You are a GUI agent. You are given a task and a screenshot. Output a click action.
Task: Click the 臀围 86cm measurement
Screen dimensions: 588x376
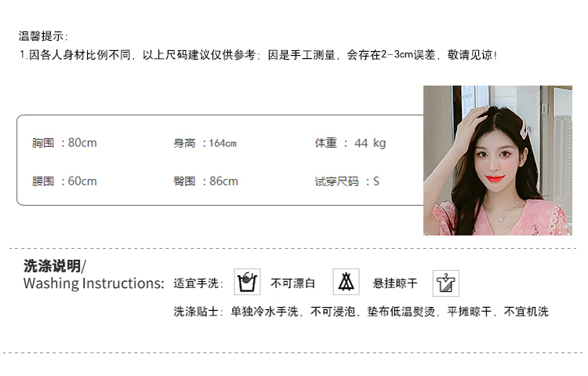point(205,181)
